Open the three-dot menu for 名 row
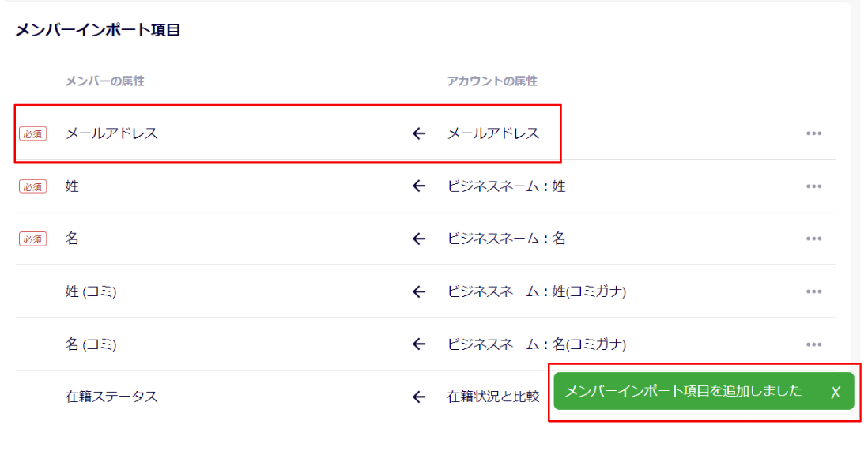Screen dimensions: 868x455 [813, 239]
